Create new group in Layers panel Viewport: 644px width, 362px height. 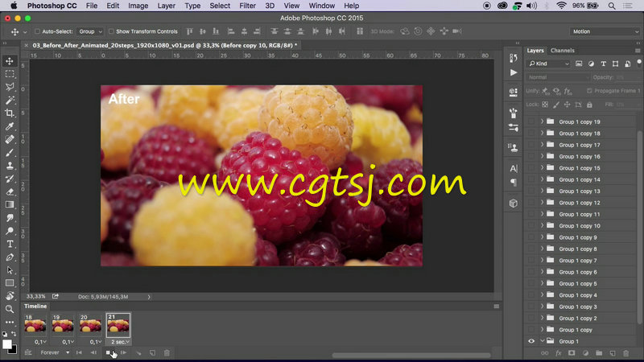(x=599, y=353)
